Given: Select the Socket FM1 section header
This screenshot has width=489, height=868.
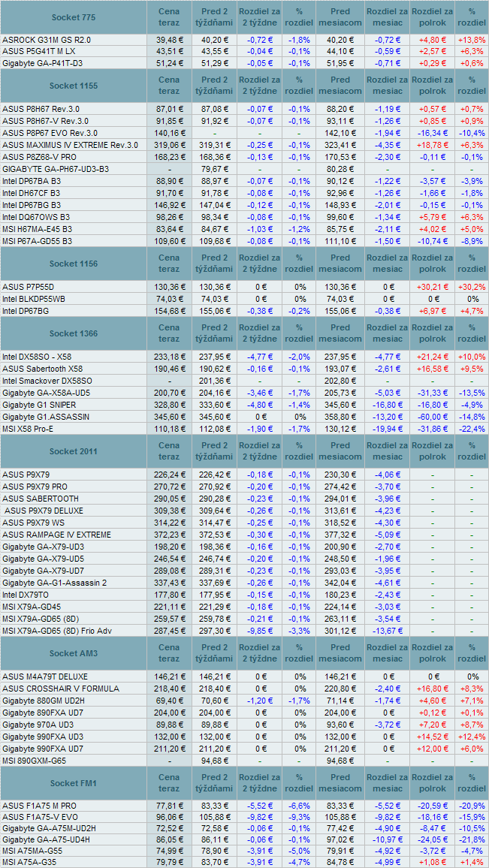Looking at the screenshot, I should pos(73,782).
